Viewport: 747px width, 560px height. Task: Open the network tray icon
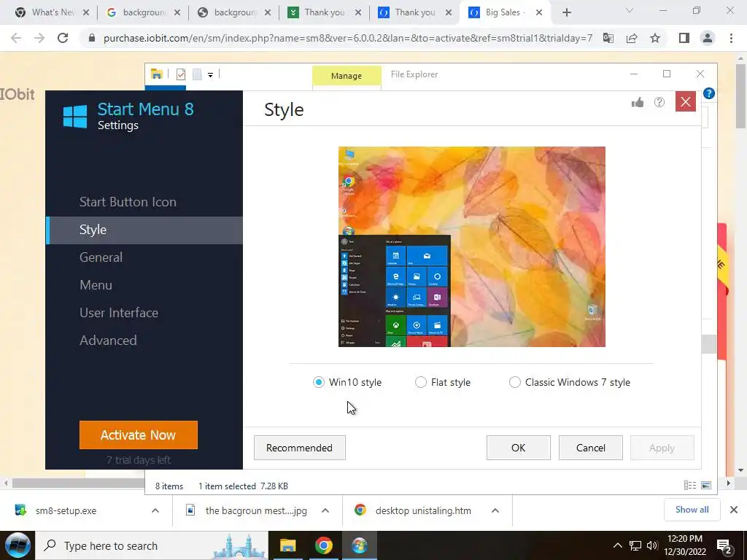[x=635, y=545]
